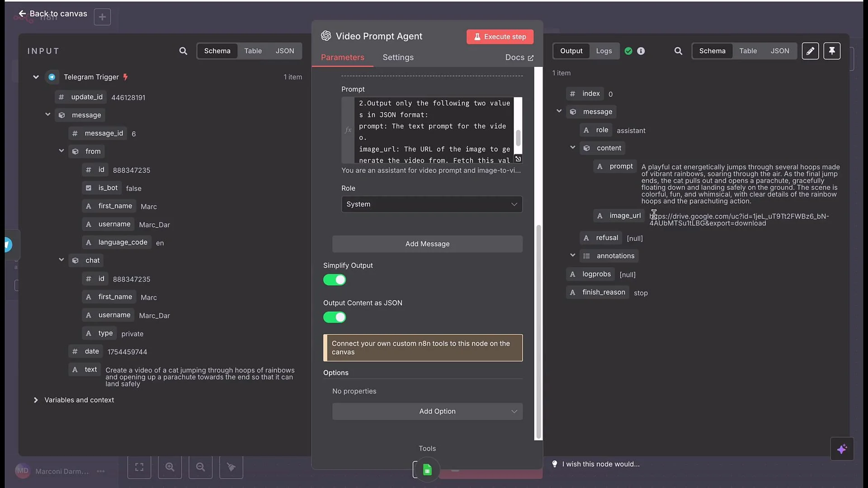Collapse the message object in INPUT
The width and height of the screenshot is (868, 488).
(47, 115)
